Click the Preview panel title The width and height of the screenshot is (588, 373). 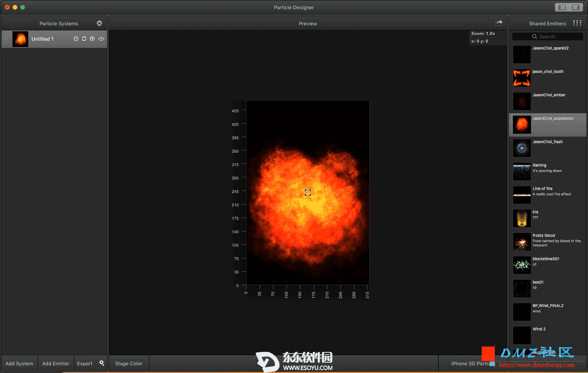tap(308, 23)
